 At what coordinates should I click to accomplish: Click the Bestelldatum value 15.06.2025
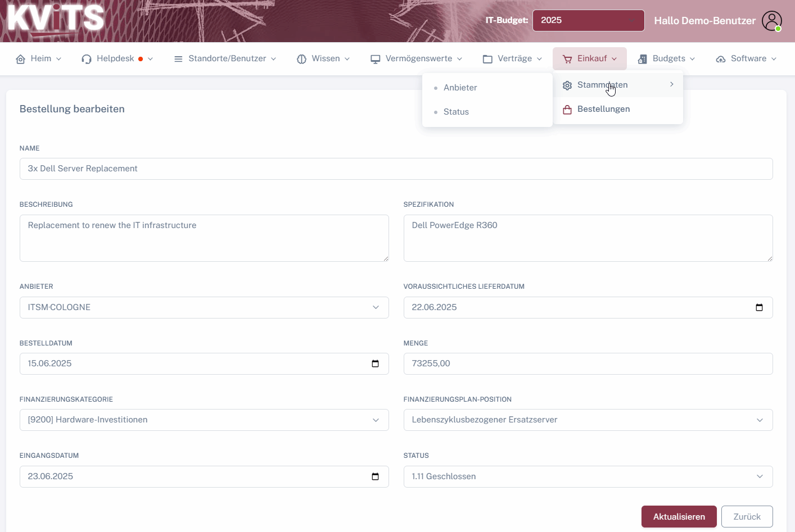50,363
